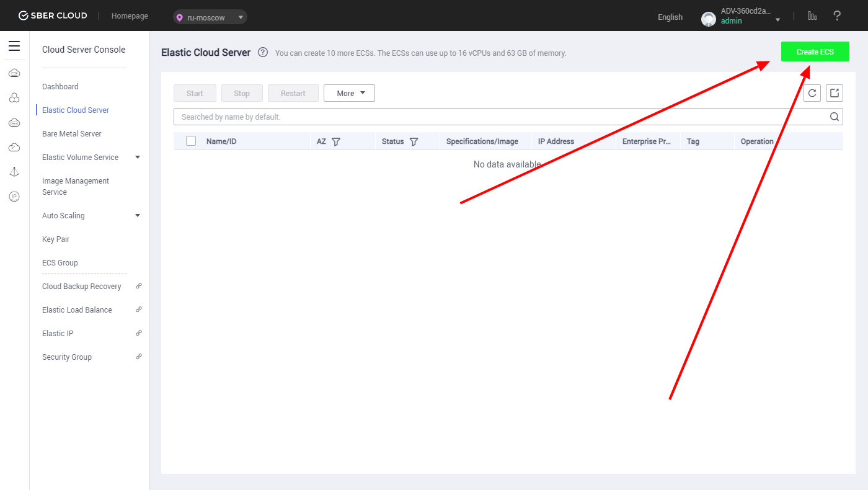Click the export list icon
Viewport: 868px width, 490px height.
pyautogui.click(x=835, y=93)
